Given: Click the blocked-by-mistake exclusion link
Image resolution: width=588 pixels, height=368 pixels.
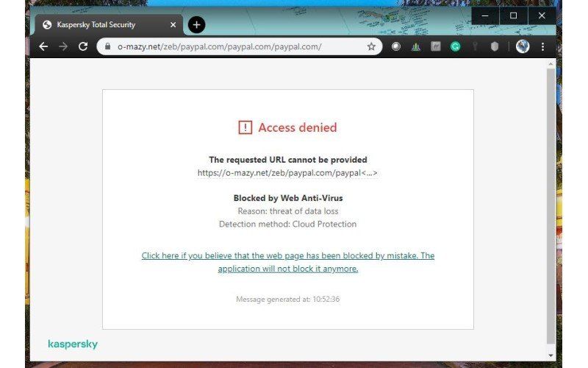Looking at the screenshot, I should pyautogui.click(x=288, y=262).
